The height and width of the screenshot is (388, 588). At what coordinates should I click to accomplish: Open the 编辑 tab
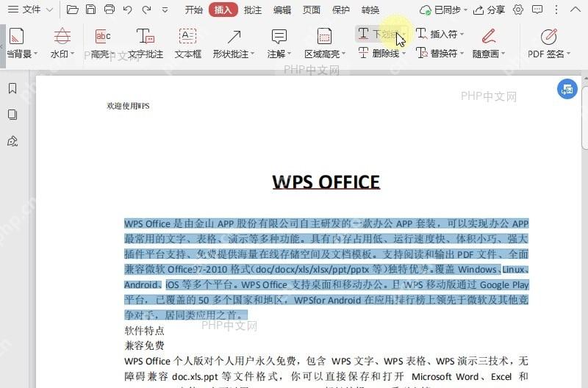coord(282,10)
